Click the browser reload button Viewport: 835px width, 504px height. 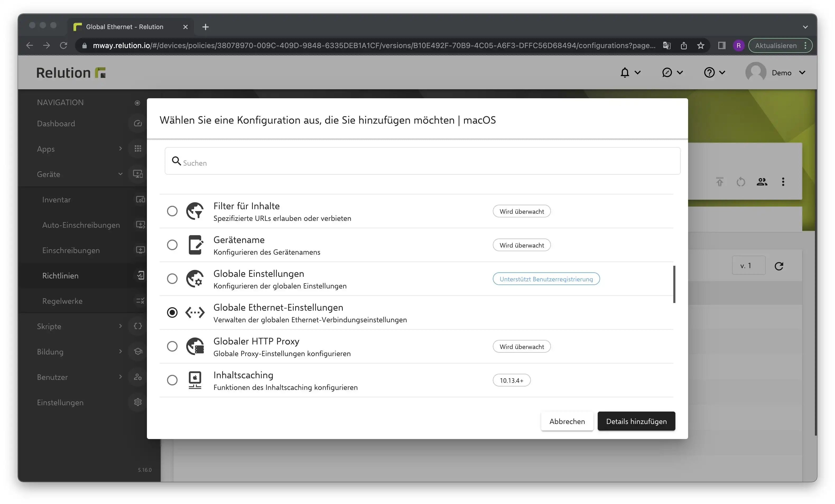click(63, 45)
